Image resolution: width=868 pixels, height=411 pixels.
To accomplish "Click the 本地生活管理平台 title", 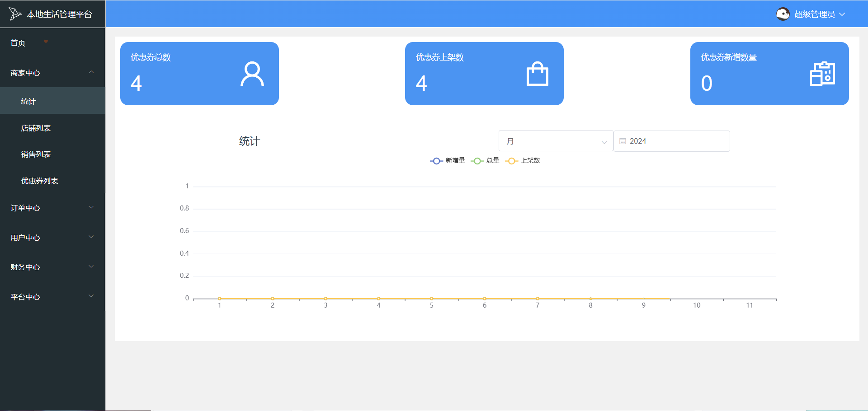I will (59, 14).
